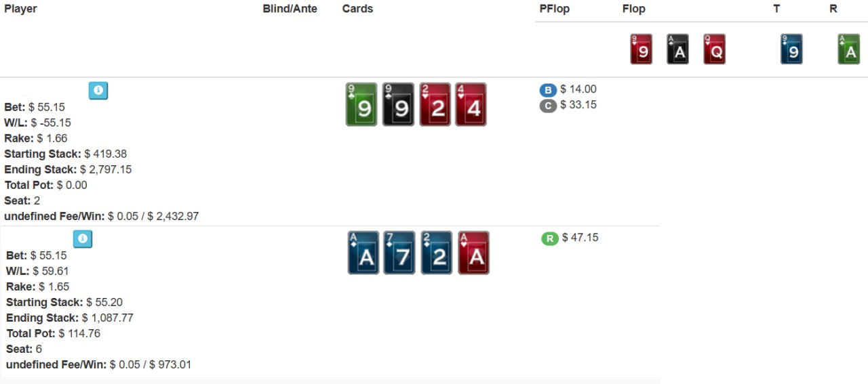The image size is (868, 384).
Task: Select the red Queen flop card
Action: pyautogui.click(x=714, y=49)
